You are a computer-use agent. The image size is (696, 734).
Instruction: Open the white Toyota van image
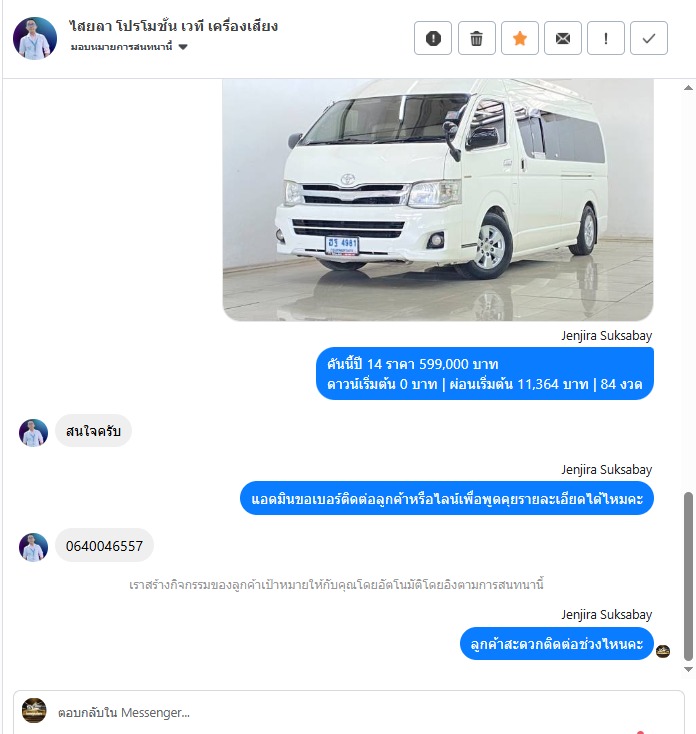[x=438, y=200]
